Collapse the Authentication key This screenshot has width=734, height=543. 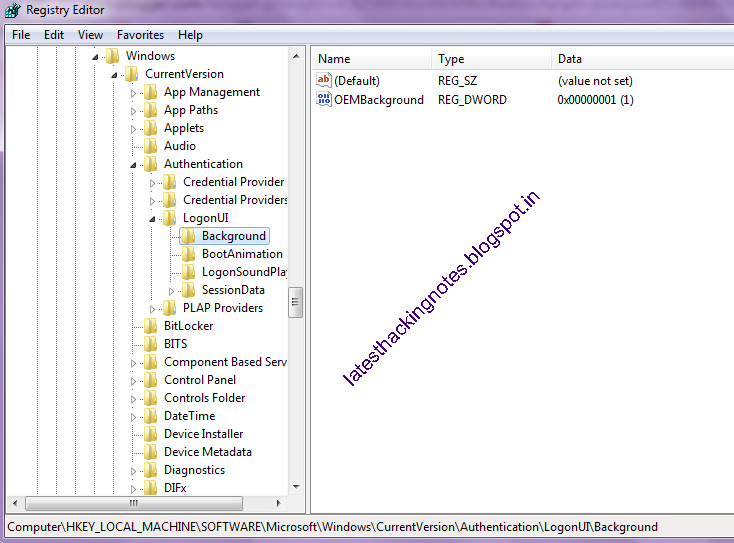[133, 165]
